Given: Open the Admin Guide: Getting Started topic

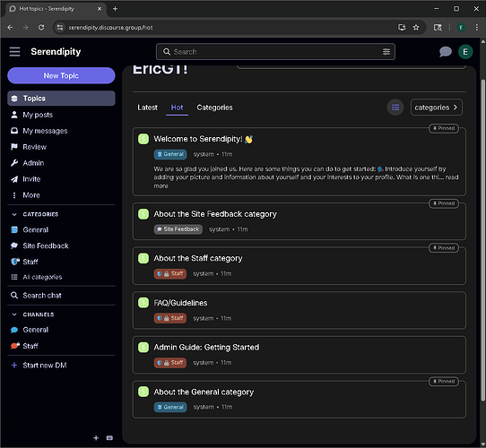Looking at the screenshot, I should click(x=206, y=348).
